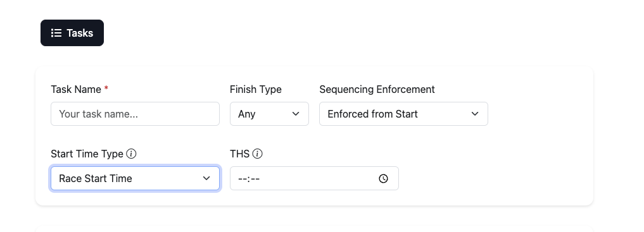Screen dimensions: 644x232
Task: Click the Start Time Type label text
Action: pyautogui.click(x=87, y=154)
